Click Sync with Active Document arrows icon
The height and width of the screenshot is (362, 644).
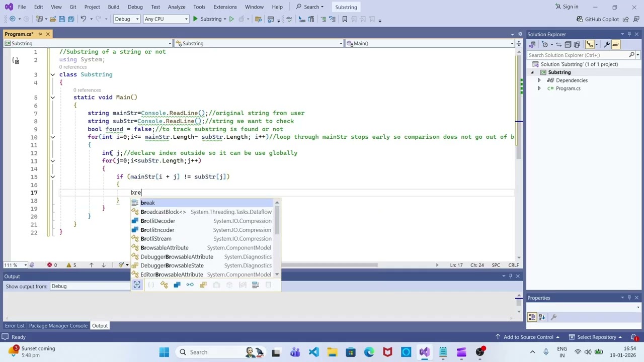(558, 44)
